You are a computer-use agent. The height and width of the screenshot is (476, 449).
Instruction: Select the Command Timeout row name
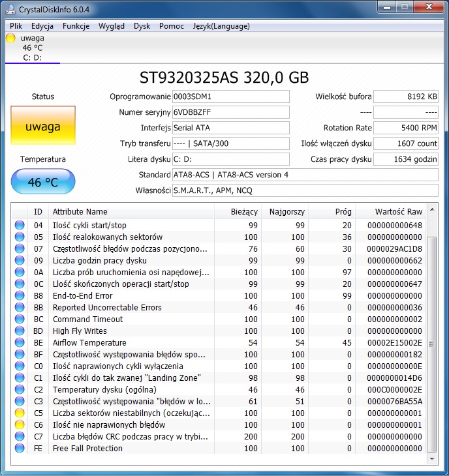point(88,319)
